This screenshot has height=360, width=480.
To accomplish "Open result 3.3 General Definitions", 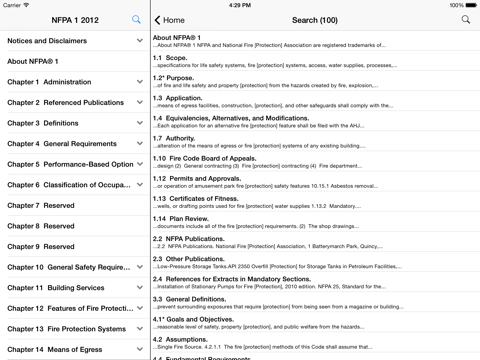I will 315,302.
